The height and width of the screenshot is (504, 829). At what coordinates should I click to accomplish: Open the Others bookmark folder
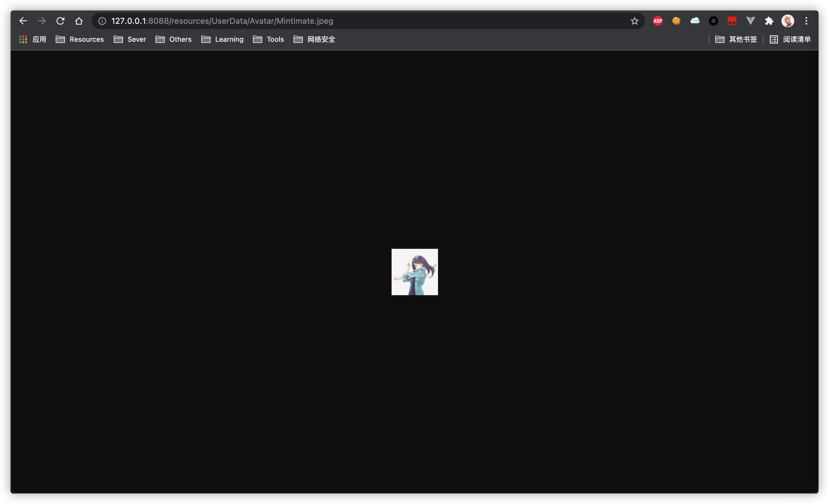[x=174, y=39]
